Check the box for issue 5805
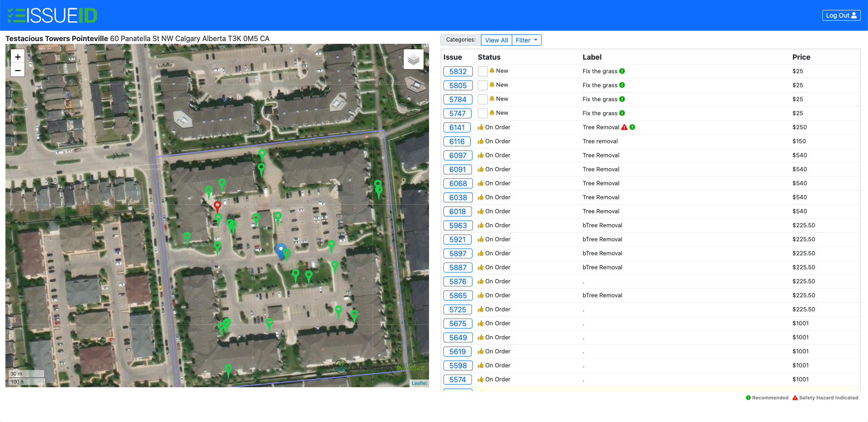The image size is (868, 422). click(483, 85)
